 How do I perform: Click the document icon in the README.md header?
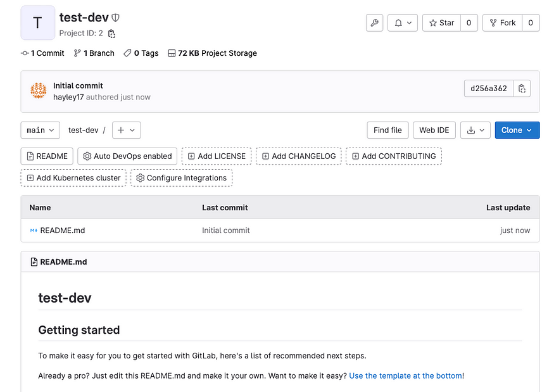pos(34,262)
